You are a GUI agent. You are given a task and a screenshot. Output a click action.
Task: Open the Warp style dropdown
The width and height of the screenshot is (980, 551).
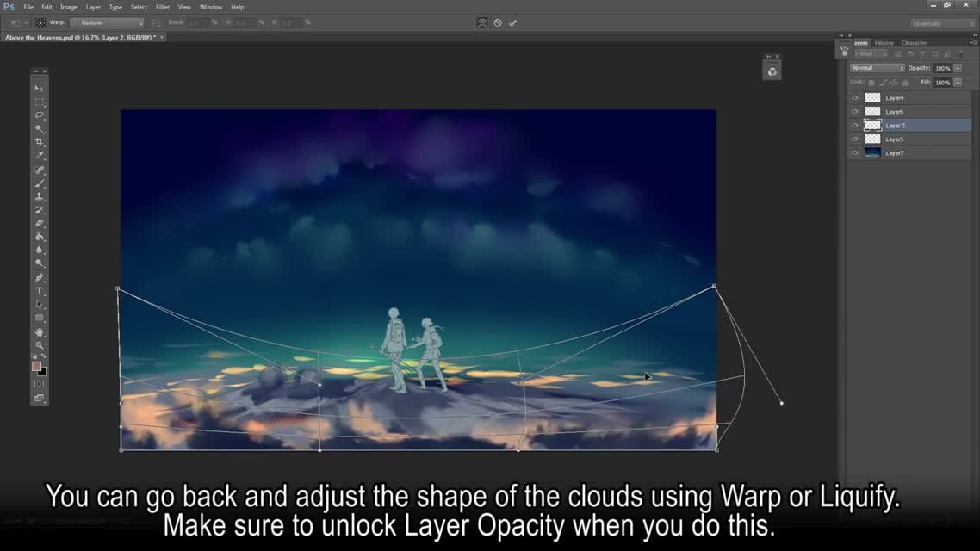(108, 22)
